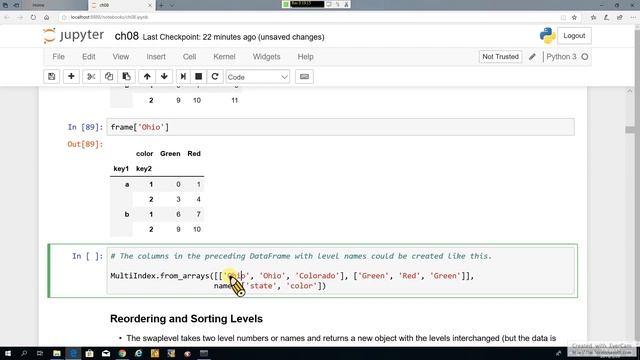Move selected cell up arrow
The image size is (640, 360).
pos(147,76)
